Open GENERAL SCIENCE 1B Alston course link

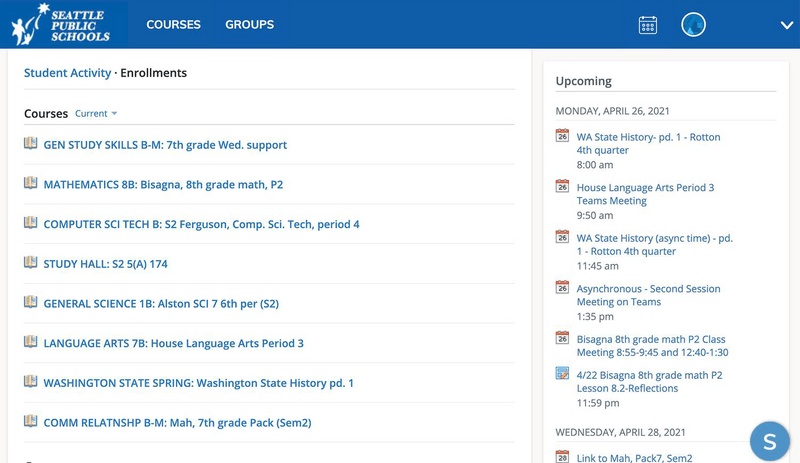(x=161, y=304)
